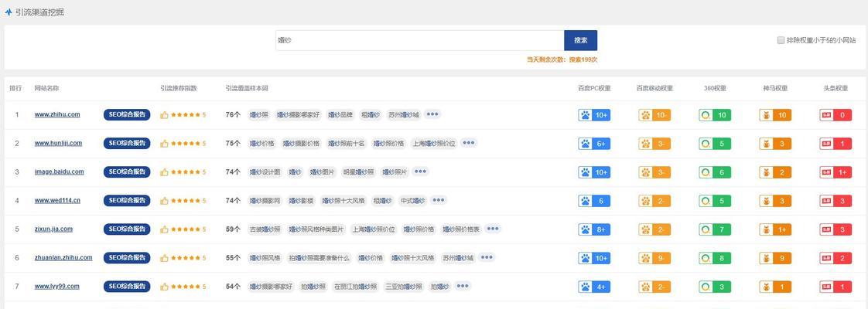Select 三亚拍婚纱照 keyword tag

click(x=404, y=287)
